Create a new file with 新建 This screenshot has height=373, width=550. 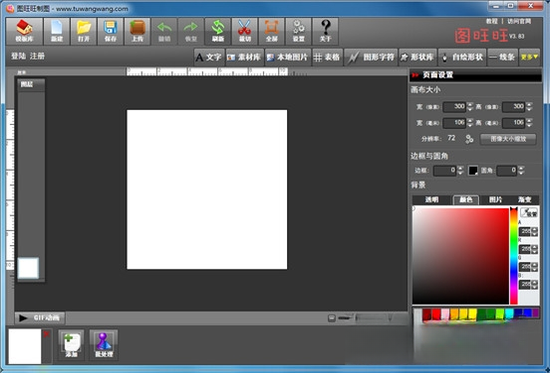pos(56,31)
